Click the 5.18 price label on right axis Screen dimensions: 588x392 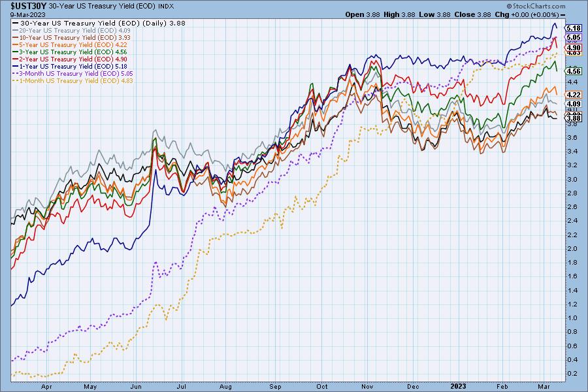(574, 29)
